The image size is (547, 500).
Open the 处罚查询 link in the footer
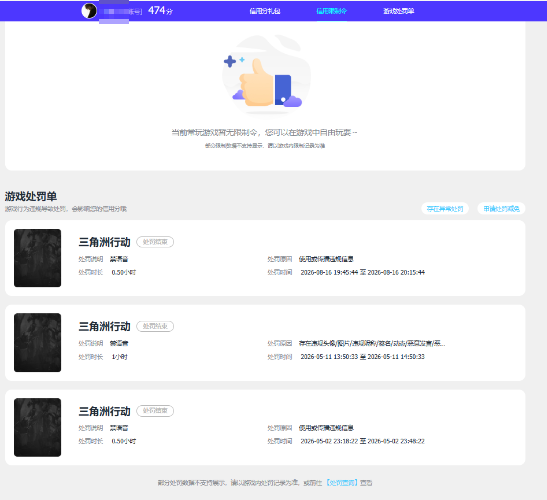(342, 483)
